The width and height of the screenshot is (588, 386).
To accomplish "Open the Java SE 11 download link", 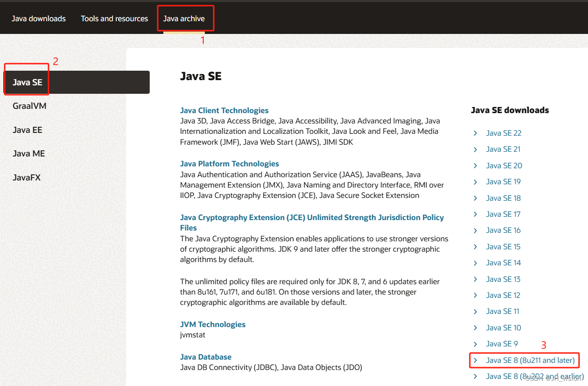I will click(503, 312).
